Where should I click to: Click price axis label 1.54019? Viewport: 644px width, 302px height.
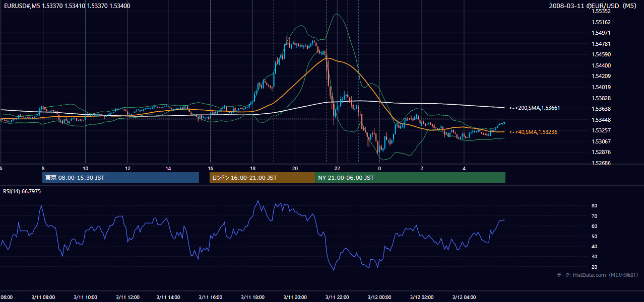coord(601,87)
